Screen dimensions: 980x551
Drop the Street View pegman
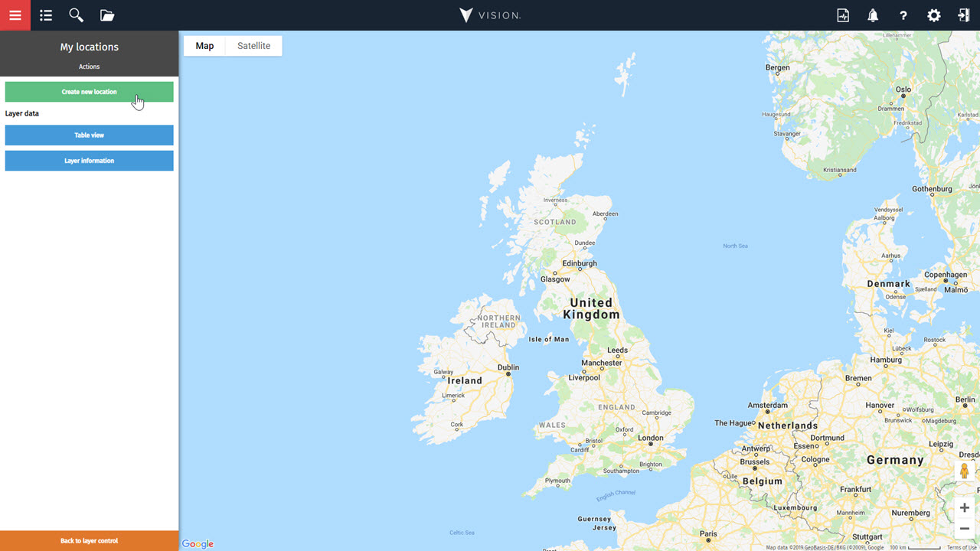pyautogui.click(x=965, y=471)
